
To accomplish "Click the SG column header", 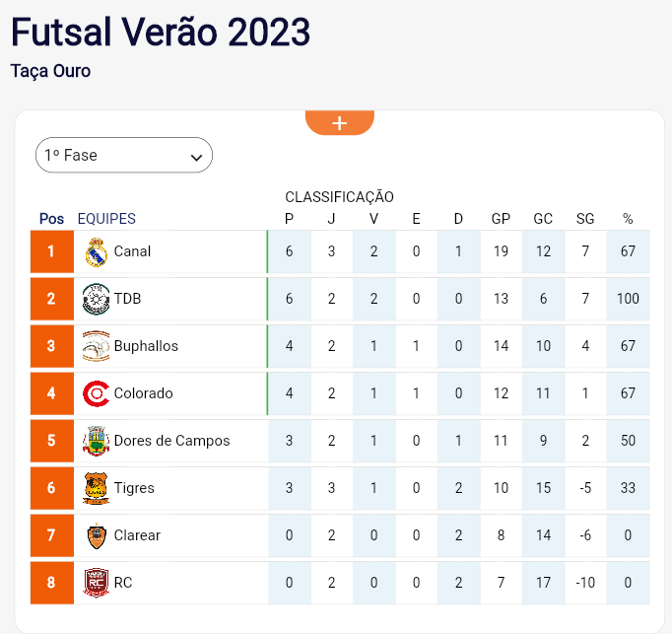I will 585,219.
